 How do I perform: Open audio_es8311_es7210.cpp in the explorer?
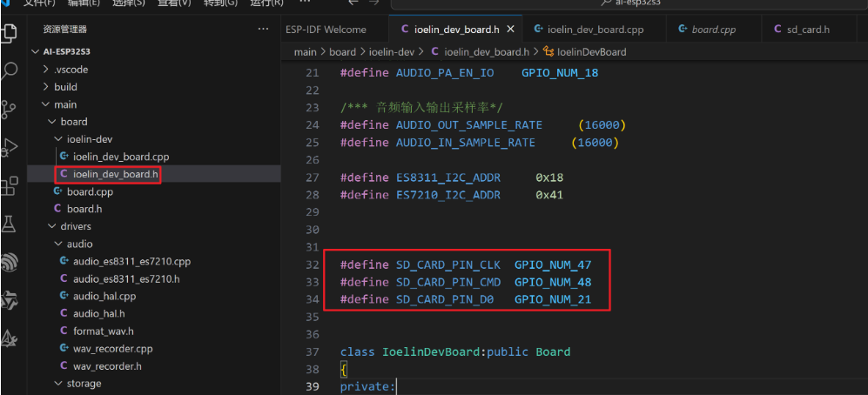point(131,261)
